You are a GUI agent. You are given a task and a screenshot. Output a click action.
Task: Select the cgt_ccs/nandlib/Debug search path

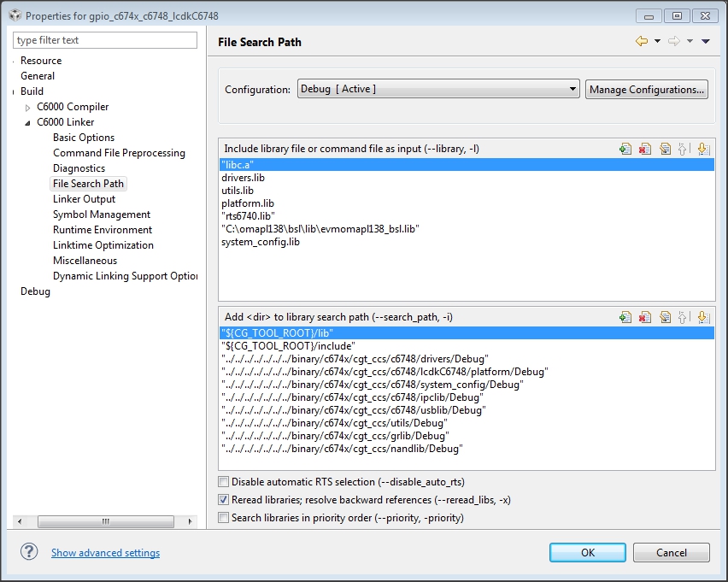click(x=467, y=449)
